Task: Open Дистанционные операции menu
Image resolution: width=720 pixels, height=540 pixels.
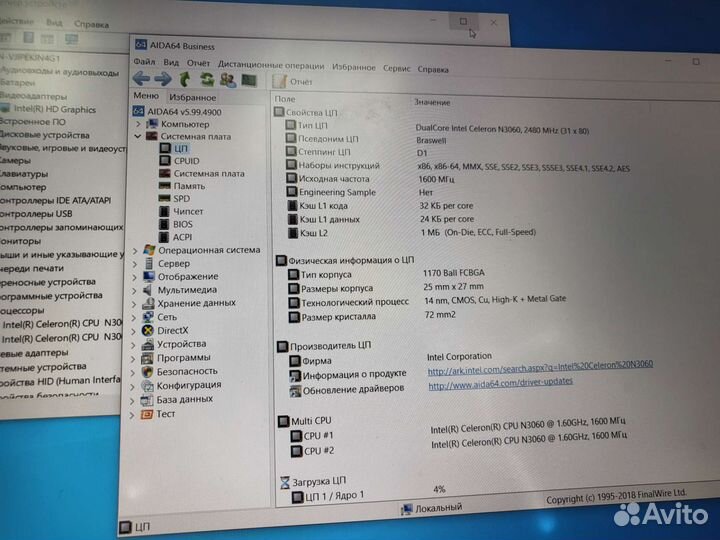Action: point(271,65)
